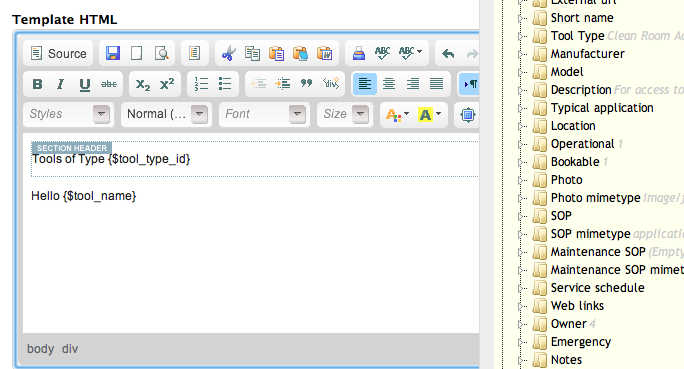The image size is (684, 369).
Task: Toggle Subscript formatting
Action: click(x=143, y=84)
